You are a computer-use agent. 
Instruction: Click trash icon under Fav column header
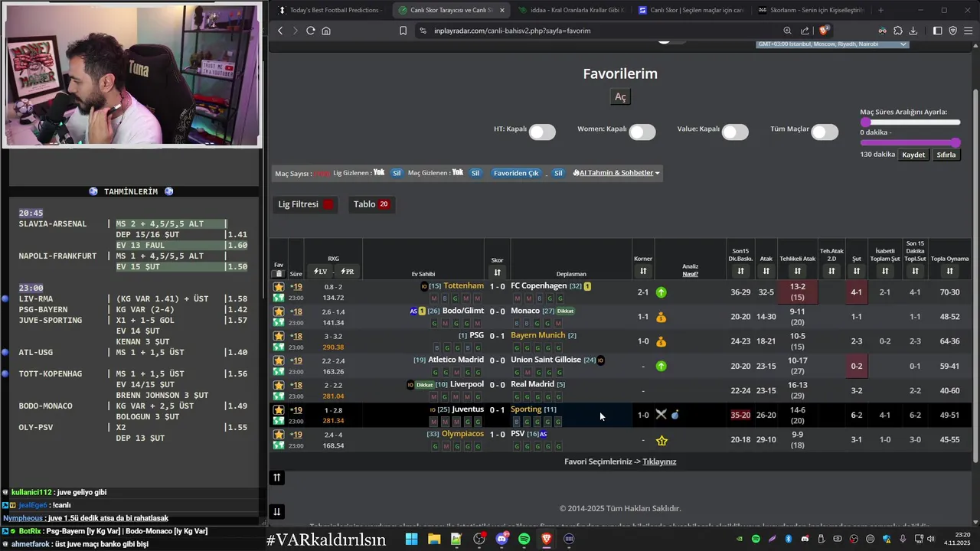pyautogui.click(x=279, y=273)
